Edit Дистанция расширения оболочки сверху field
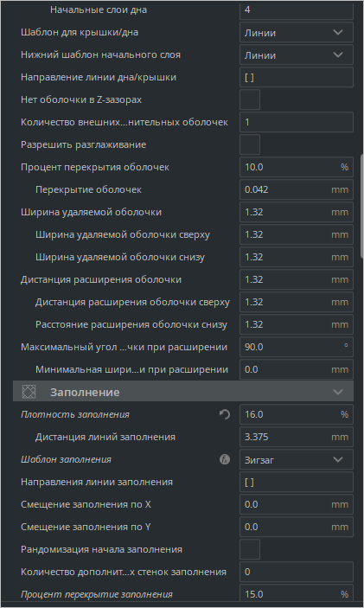The image size is (364, 608). click(x=297, y=302)
